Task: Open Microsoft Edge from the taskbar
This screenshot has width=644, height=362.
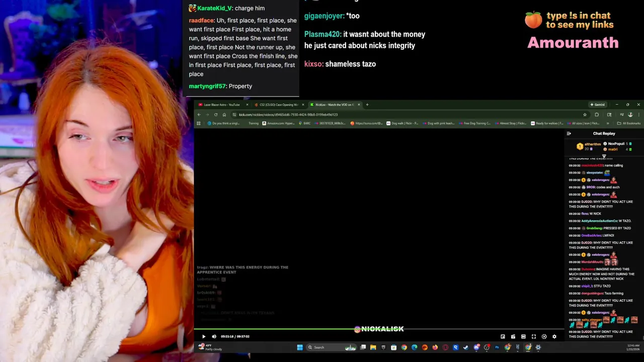Action: pyautogui.click(x=414, y=347)
